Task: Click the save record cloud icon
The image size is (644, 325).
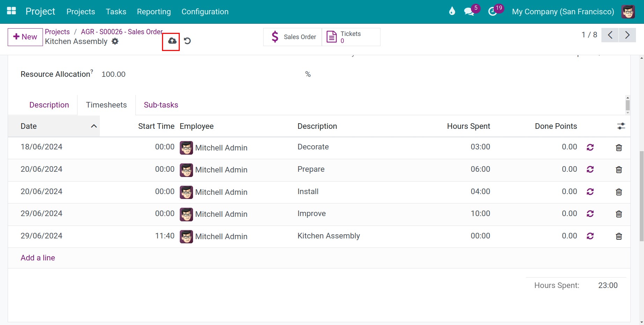Action: [172, 41]
